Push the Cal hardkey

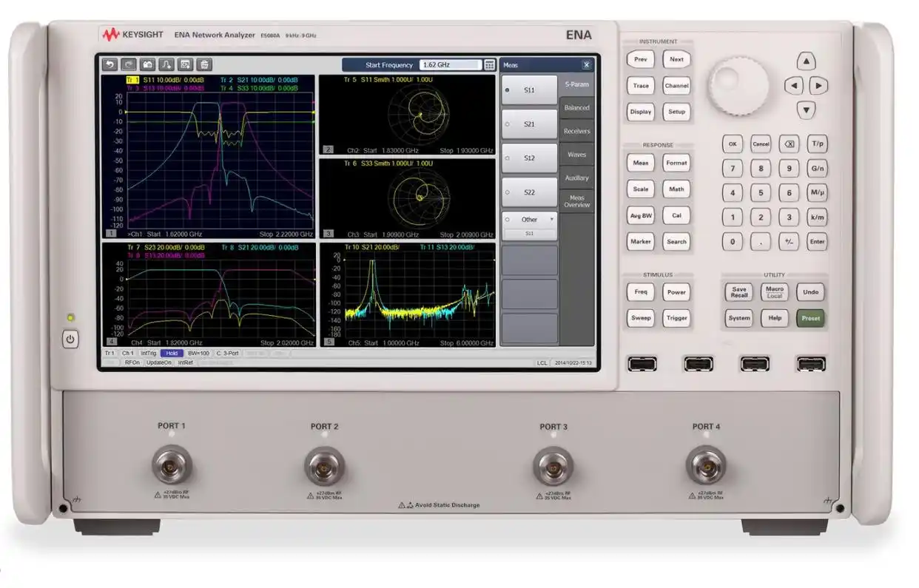pyautogui.click(x=676, y=216)
